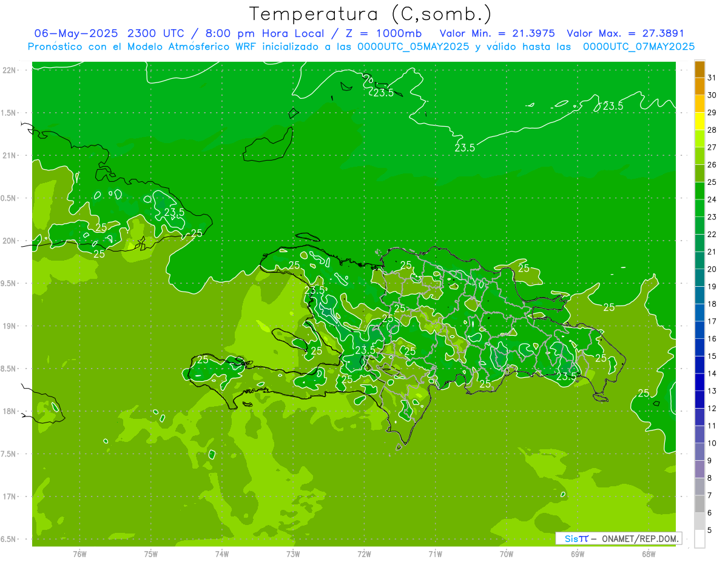Click colorbar value label '28'

[x=712, y=130]
